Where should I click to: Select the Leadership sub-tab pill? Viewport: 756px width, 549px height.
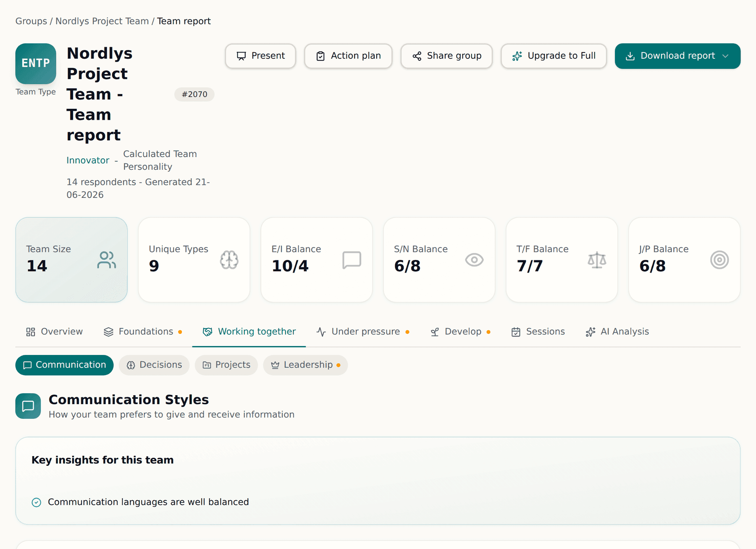pyautogui.click(x=305, y=365)
